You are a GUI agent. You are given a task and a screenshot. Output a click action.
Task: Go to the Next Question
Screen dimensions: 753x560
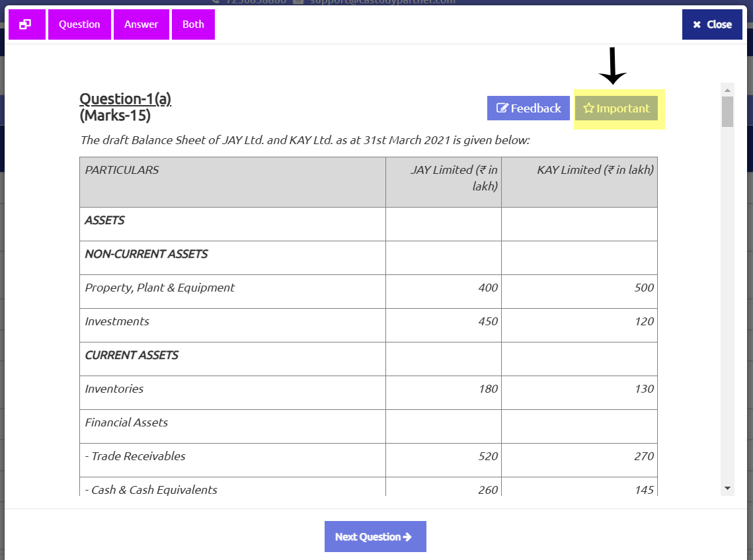375,536
